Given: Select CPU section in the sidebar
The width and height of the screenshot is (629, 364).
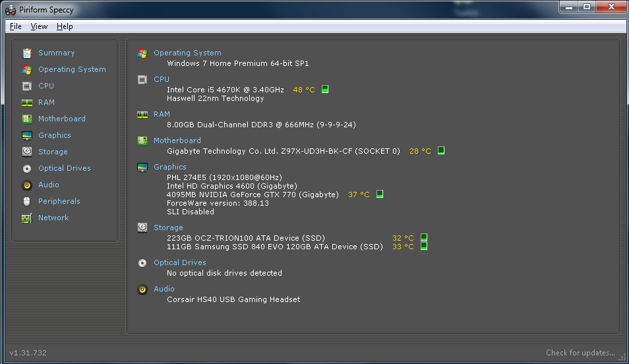Looking at the screenshot, I should (45, 86).
